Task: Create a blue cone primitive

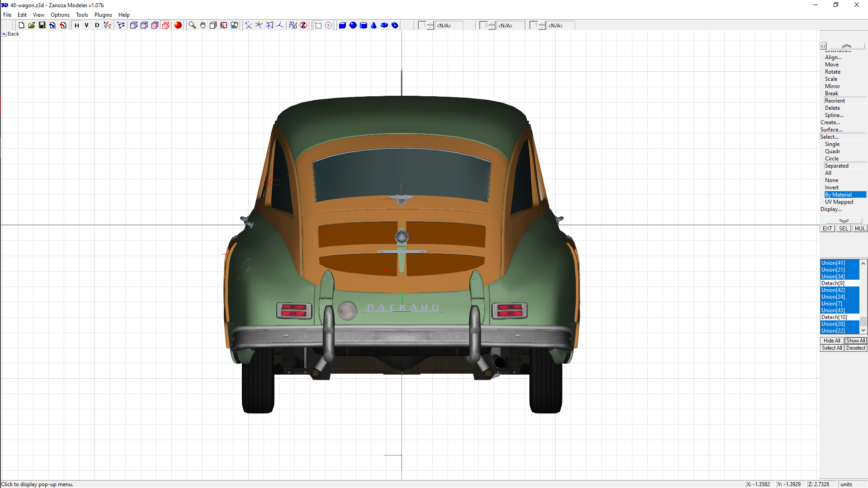Action: [374, 25]
